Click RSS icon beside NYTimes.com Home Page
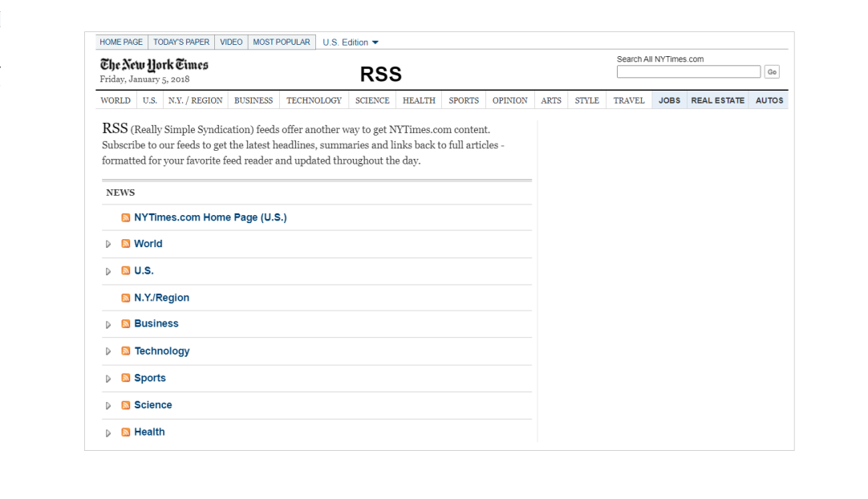This screenshot has width=868, height=499. click(126, 217)
